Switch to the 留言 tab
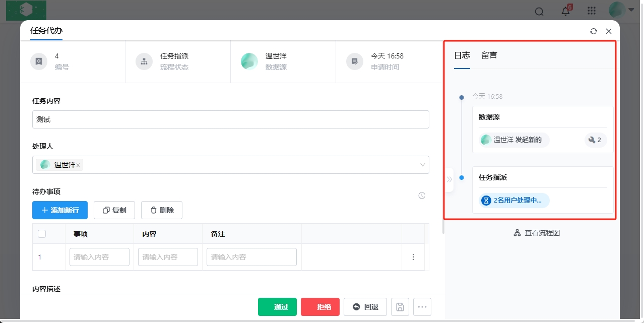The image size is (644, 323). 489,55
